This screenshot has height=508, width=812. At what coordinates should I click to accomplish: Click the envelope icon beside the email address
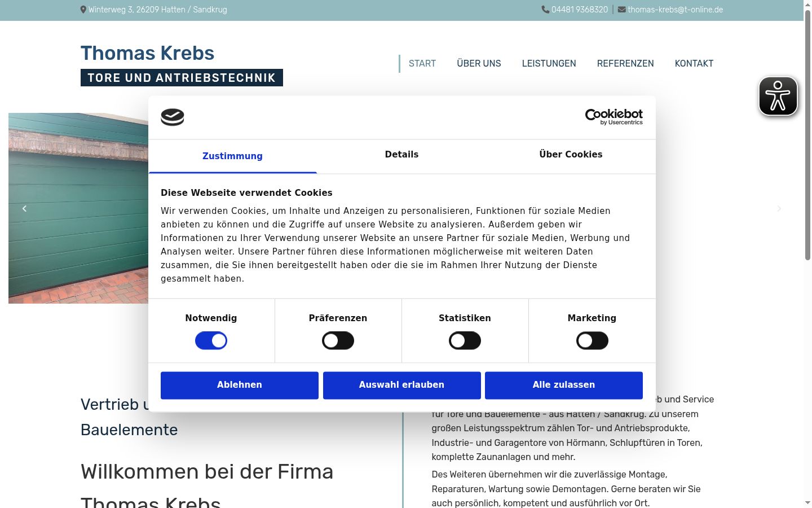coord(621,10)
